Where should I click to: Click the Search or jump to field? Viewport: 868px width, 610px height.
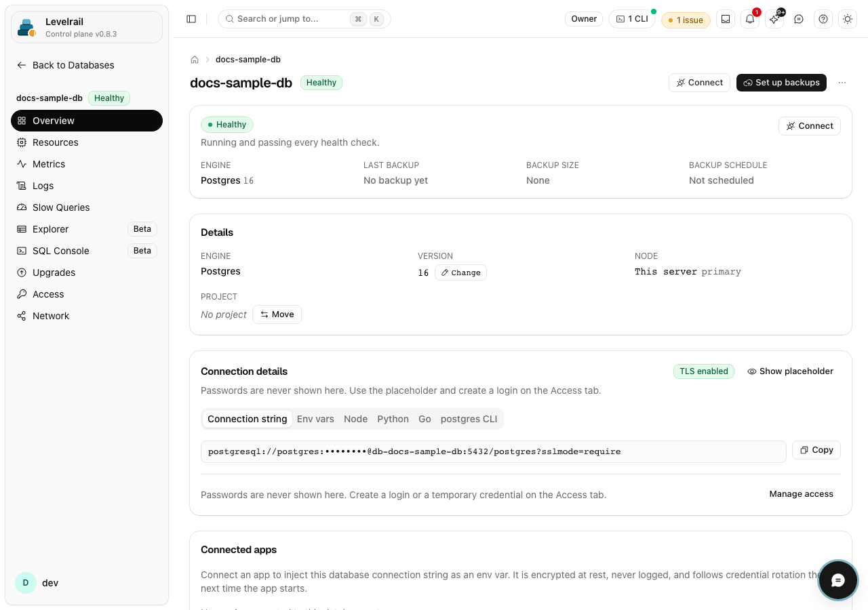304,19
